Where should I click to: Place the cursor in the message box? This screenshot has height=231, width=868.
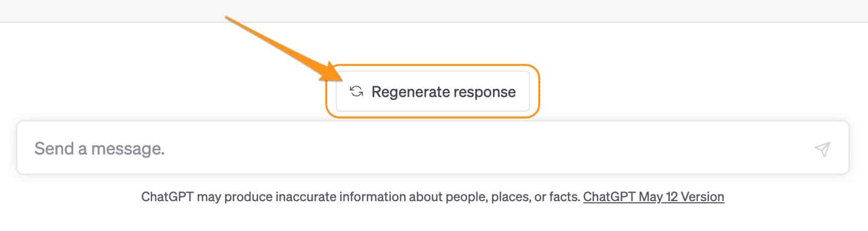412,149
